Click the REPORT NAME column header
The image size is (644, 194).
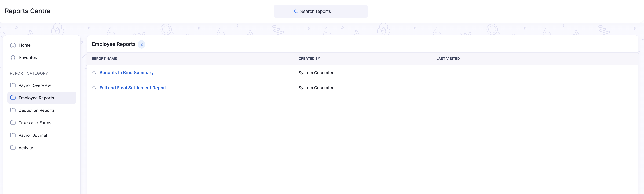tap(104, 59)
